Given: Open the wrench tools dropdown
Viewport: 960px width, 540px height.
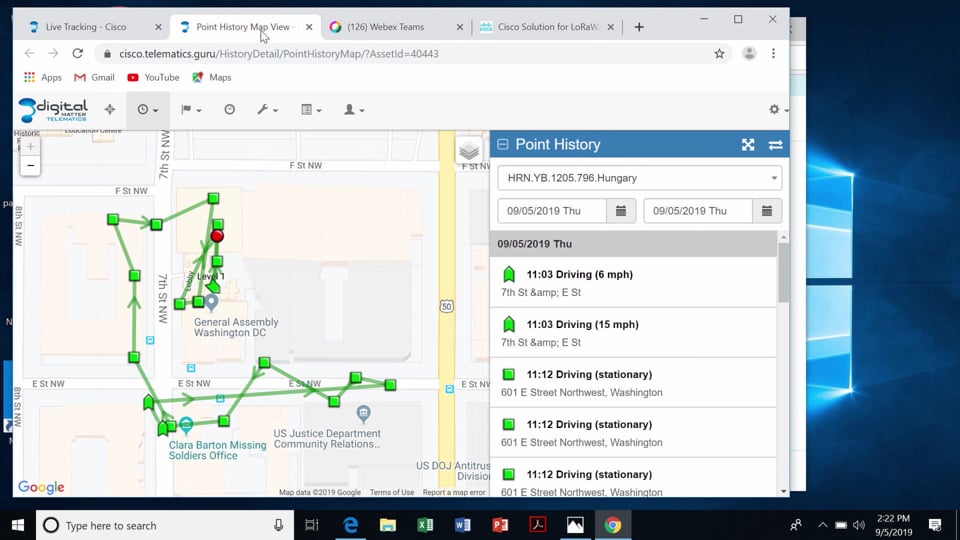Looking at the screenshot, I should tap(268, 110).
